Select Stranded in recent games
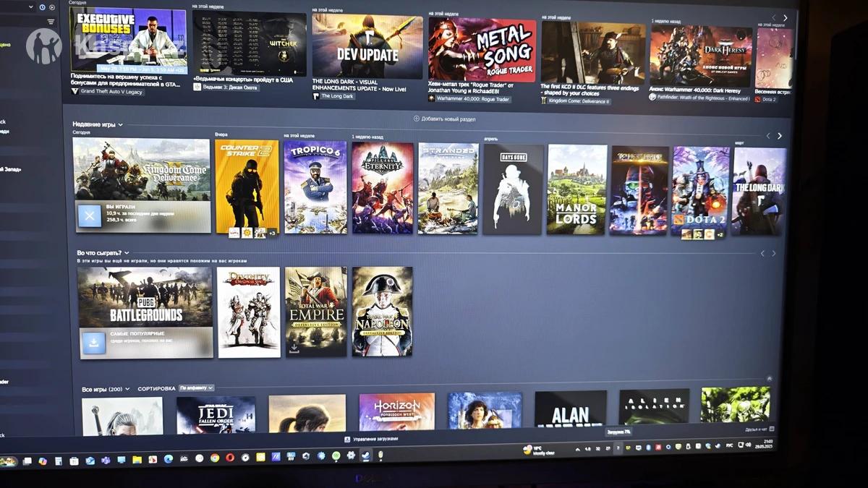The height and width of the screenshot is (488, 868). [448, 189]
